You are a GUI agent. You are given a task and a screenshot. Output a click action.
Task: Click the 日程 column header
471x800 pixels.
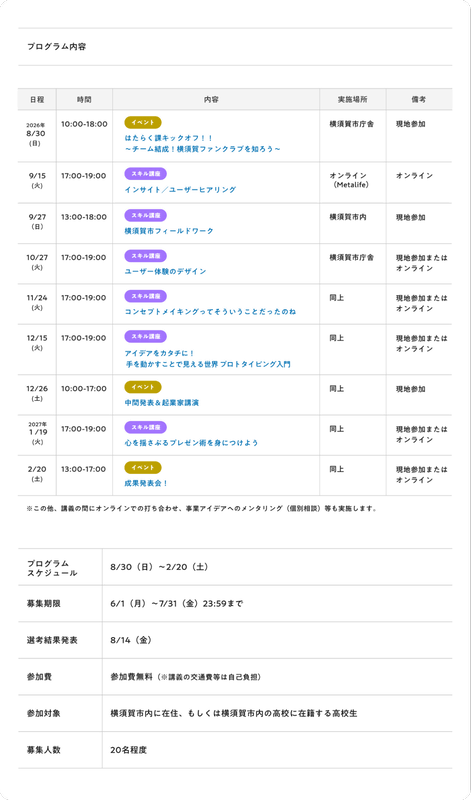point(37,99)
